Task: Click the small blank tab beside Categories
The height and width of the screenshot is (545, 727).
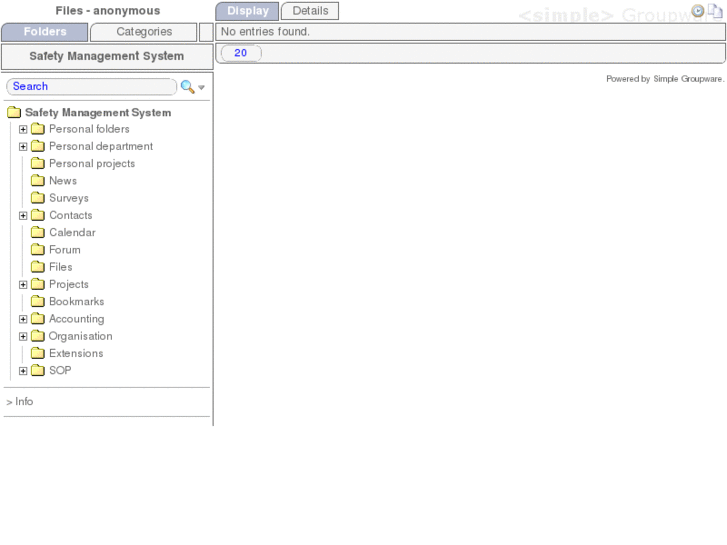Action: [x=206, y=32]
